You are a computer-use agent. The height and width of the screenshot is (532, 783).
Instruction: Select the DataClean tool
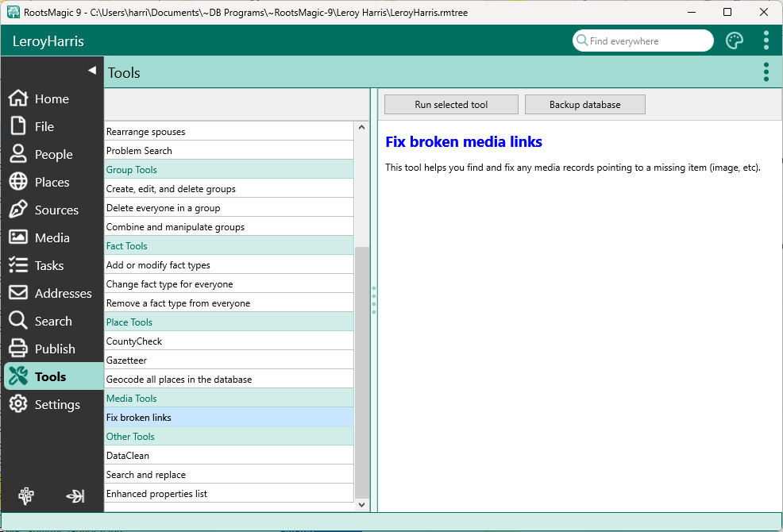click(x=128, y=456)
